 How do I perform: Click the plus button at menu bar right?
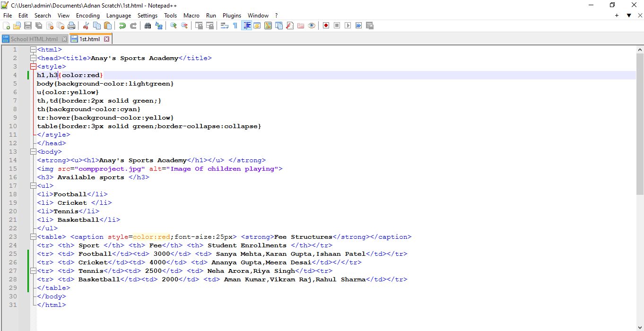[617, 16]
